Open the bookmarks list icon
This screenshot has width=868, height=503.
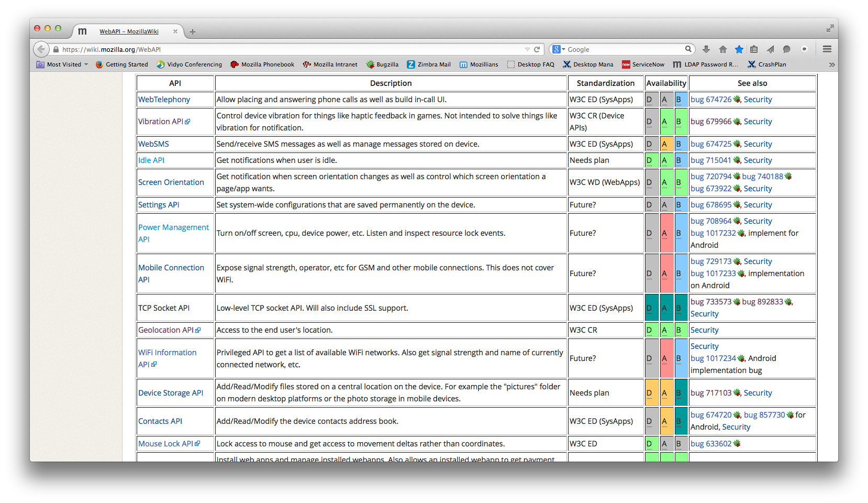(754, 49)
